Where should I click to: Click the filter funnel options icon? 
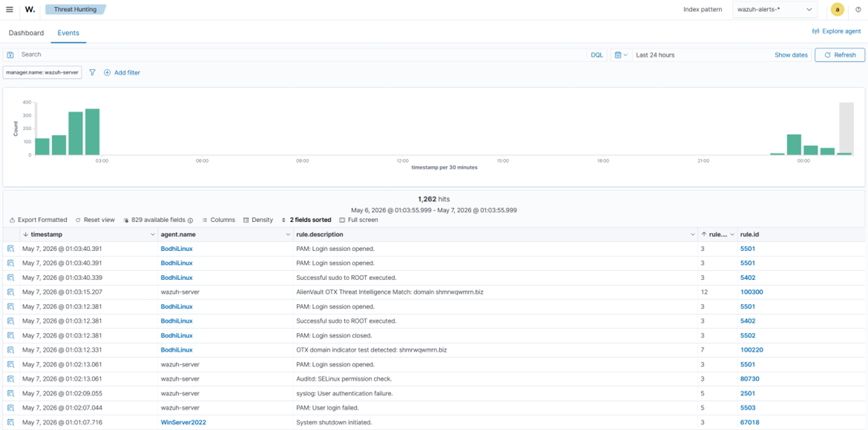point(92,73)
